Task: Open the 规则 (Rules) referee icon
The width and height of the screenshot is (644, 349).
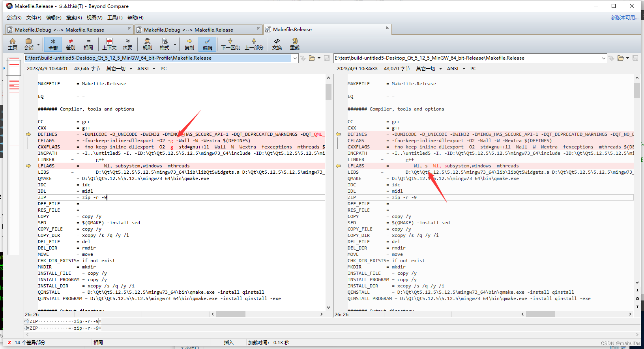Action: pyautogui.click(x=147, y=44)
